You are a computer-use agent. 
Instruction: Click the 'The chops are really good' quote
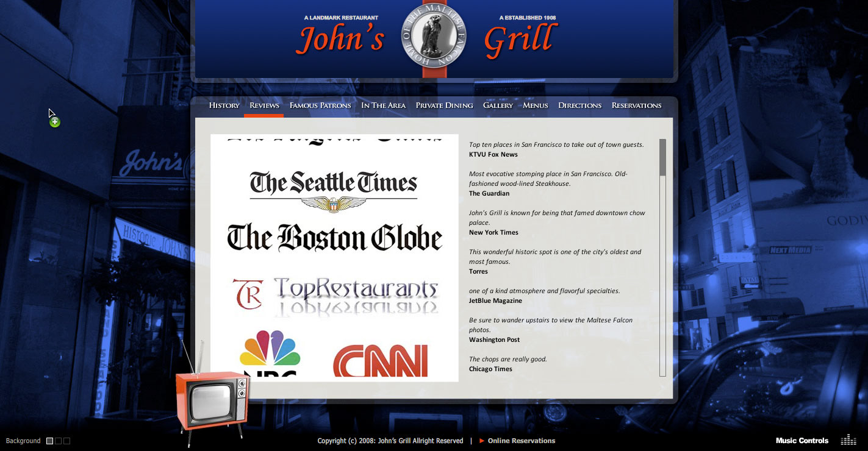coord(508,359)
